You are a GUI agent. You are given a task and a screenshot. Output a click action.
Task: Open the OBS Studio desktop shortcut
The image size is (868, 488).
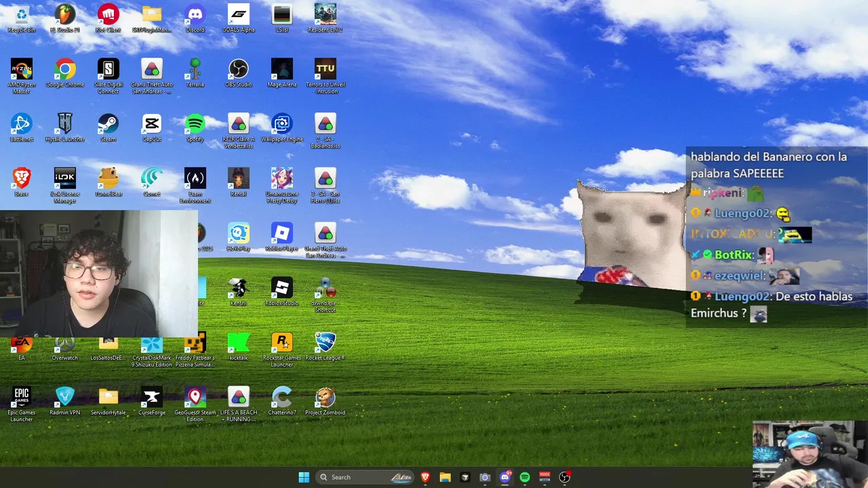(239, 73)
